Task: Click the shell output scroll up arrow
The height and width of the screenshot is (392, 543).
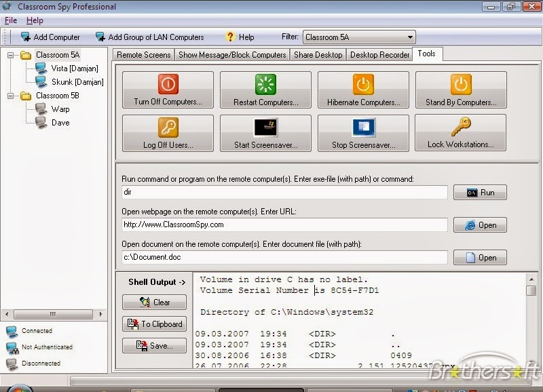Action: coord(531,279)
